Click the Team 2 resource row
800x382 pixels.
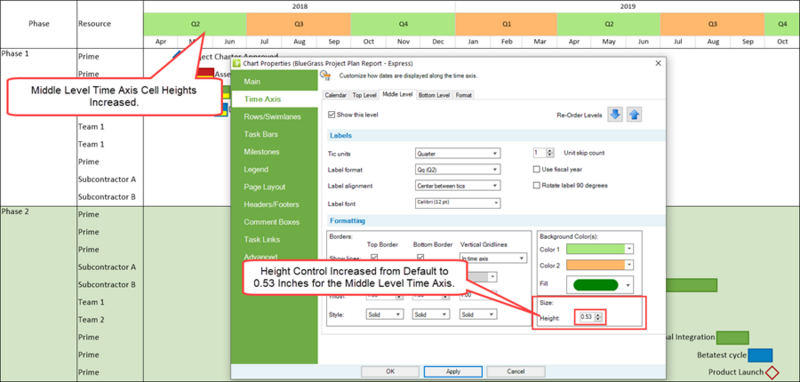pyautogui.click(x=91, y=320)
